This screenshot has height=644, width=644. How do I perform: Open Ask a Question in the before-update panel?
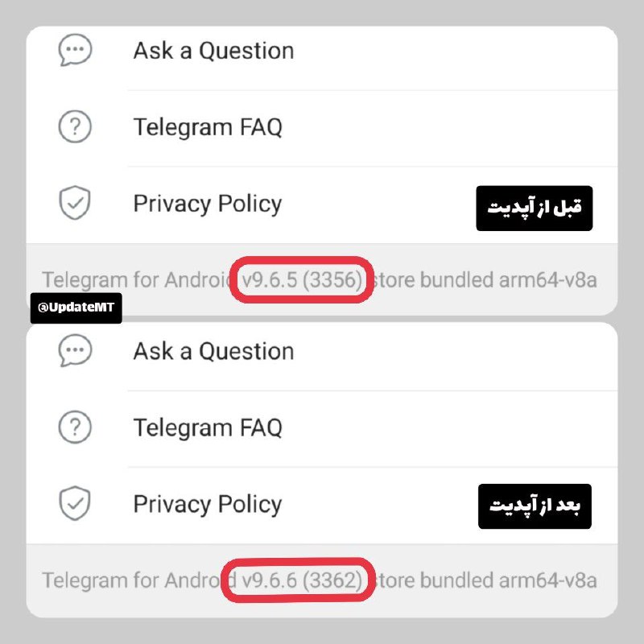coord(322,51)
